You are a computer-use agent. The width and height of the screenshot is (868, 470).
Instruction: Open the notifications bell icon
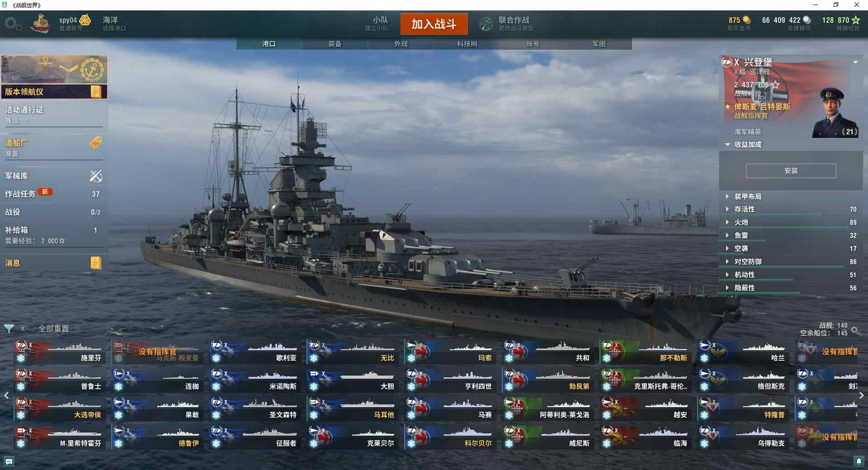point(859,461)
